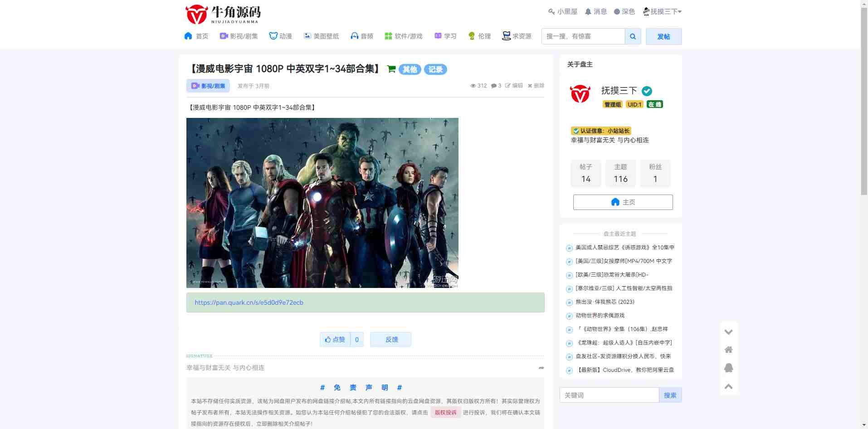Click the 关键词 search input field
The image size is (868, 429).
click(x=609, y=395)
